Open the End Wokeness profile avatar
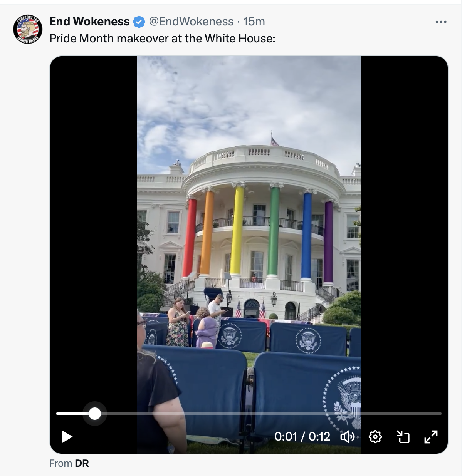 (x=28, y=29)
